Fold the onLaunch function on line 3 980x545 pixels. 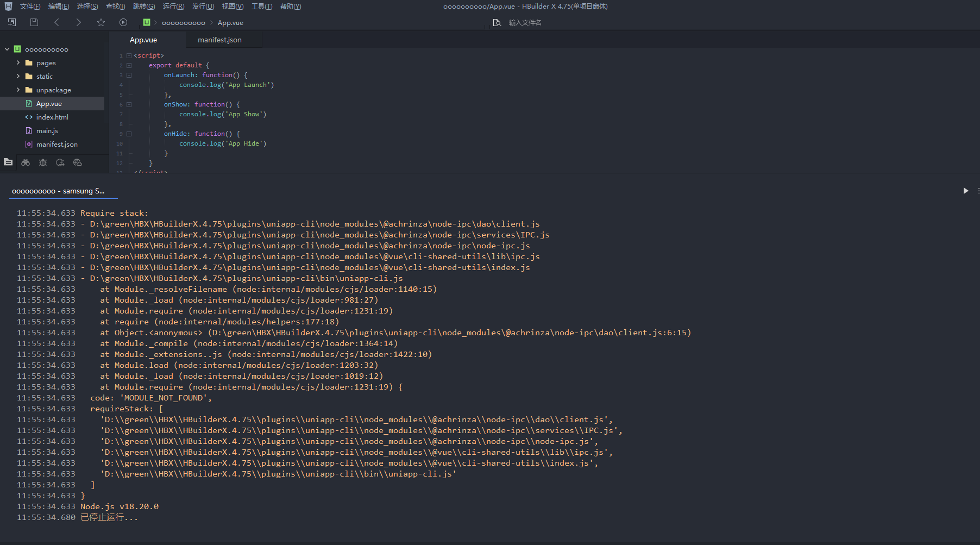(x=129, y=75)
